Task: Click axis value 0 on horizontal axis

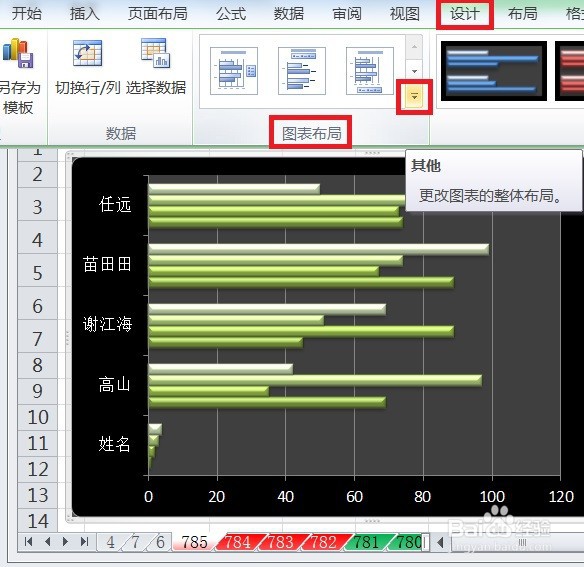Action: tap(148, 497)
